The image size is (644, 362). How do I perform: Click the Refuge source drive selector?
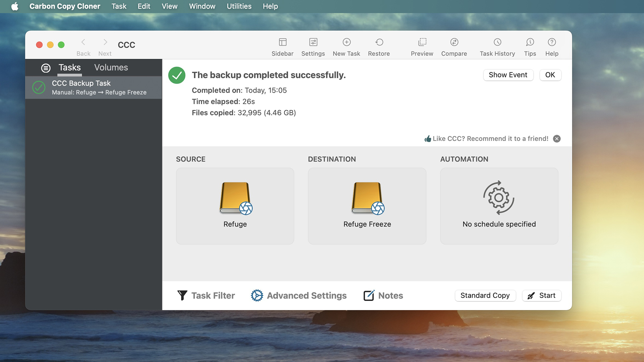click(235, 206)
